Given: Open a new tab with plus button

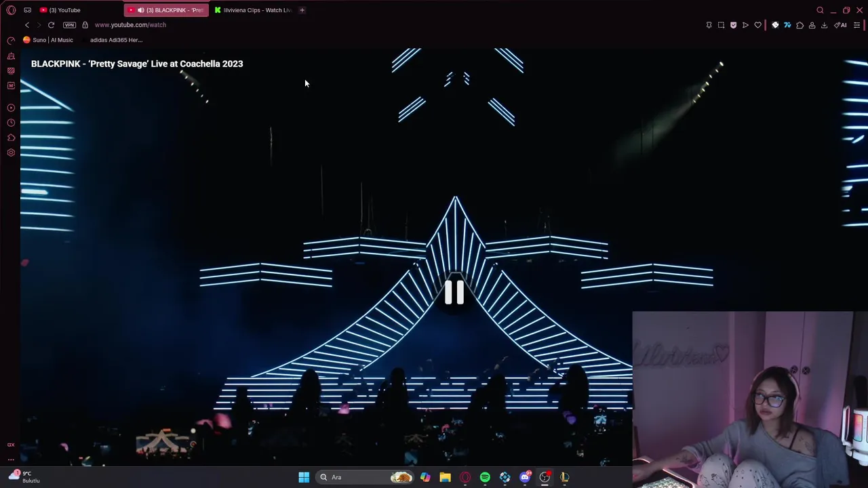Looking at the screenshot, I should pyautogui.click(x=302, y=10).
